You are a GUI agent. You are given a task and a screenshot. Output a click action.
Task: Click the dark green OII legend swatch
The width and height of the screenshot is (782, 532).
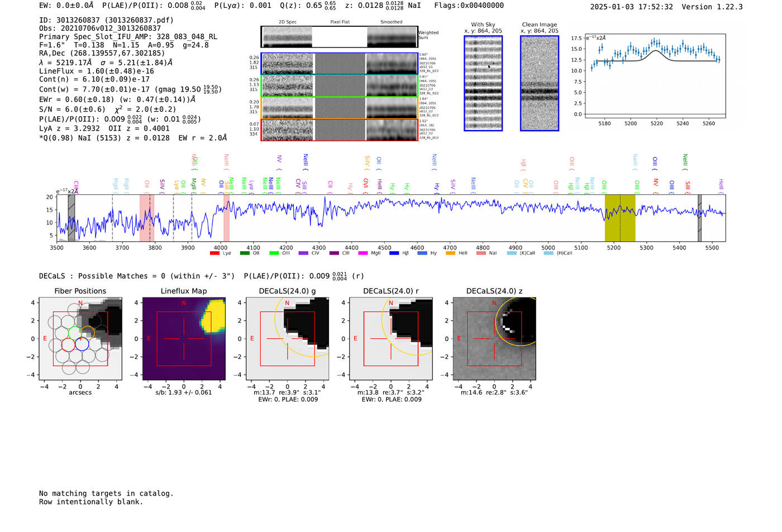245,253
